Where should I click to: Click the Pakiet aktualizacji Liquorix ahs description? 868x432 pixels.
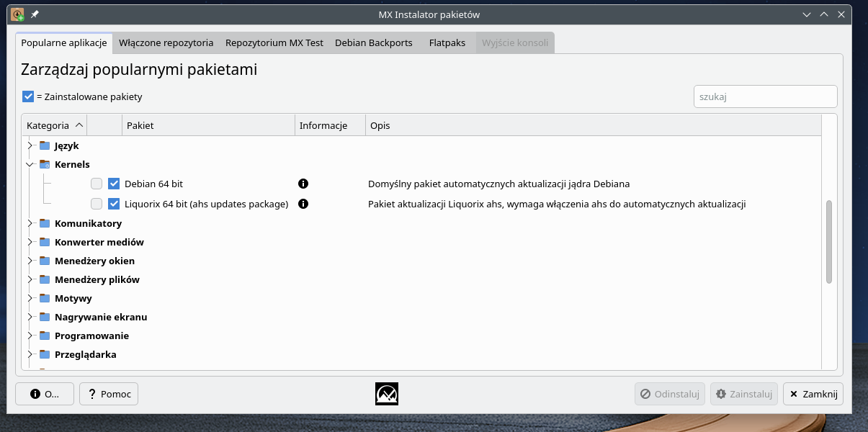tap(557, 204)
